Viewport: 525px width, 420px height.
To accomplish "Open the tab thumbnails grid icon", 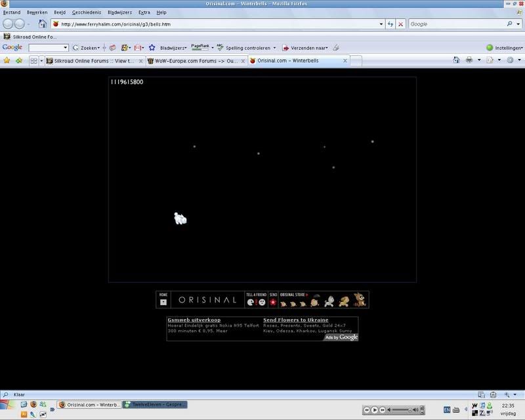I will [34, 61].
